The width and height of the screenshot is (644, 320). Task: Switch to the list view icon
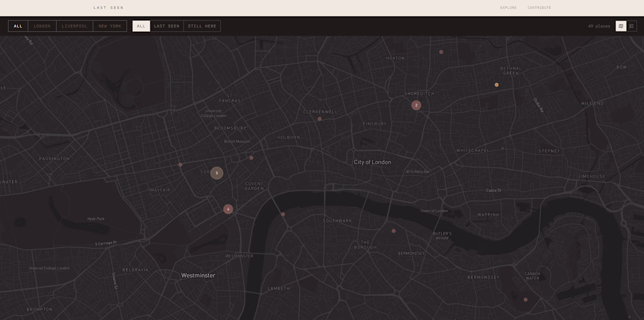[631, 26]
